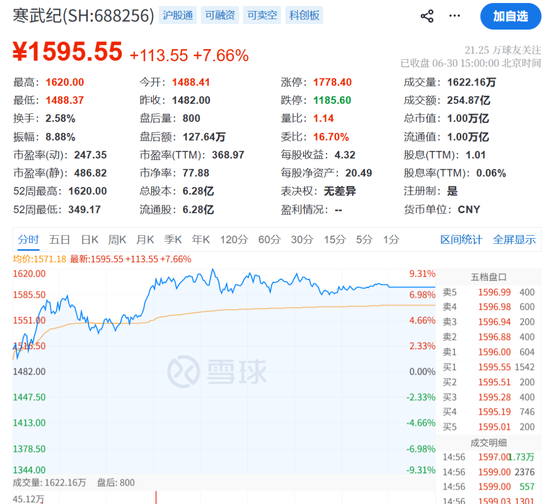Switch to the 分时 chart tab
550x504 pixels.
point(28,240)
